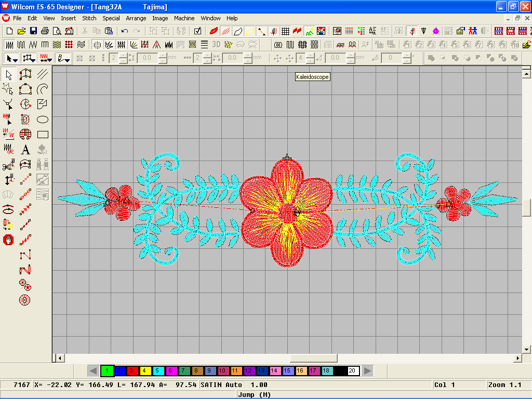Save the design with floppy disk icon
The height and width of the screenshot is (399, 532).
pos(33,31)
